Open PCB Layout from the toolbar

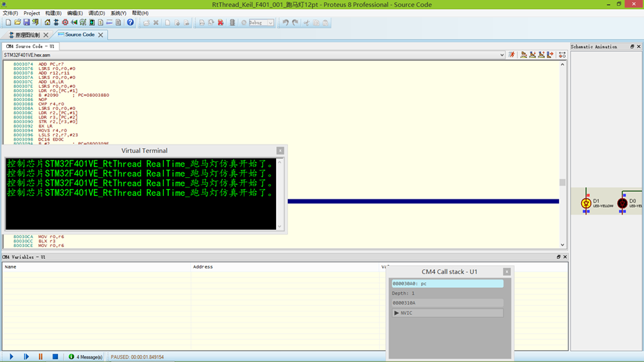tap(65, 23)
